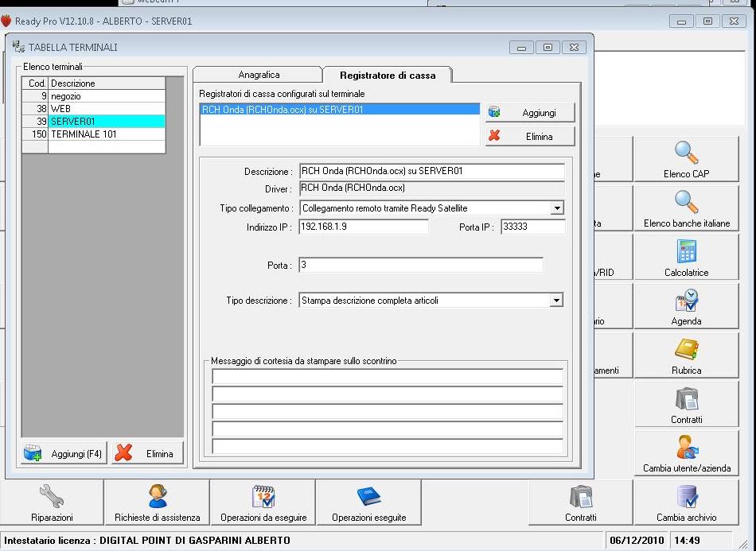Select Registratore di cassa tab
The image size is (756, 551).
tap(388, 75)
